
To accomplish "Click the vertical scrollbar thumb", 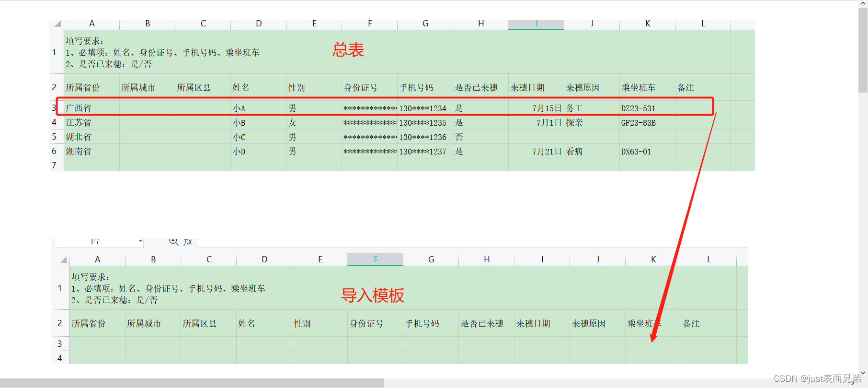I will (863, 49).
